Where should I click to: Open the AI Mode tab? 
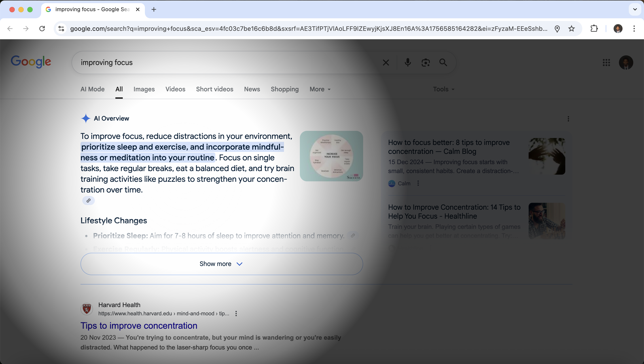92,89
